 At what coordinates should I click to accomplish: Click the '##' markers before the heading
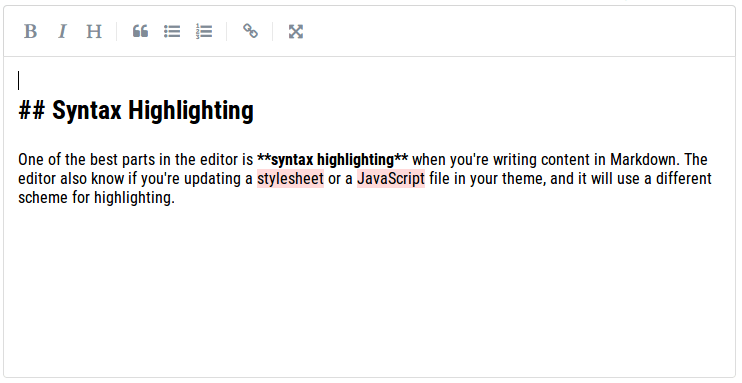click(x=32, y=111)
